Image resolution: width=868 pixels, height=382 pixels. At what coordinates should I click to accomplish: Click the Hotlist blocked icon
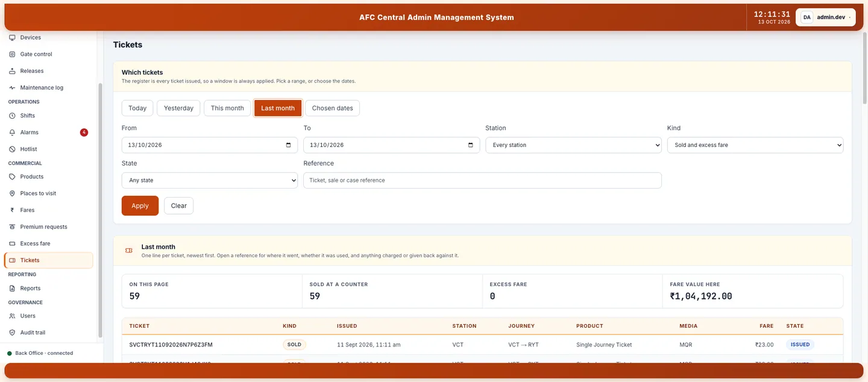[12, 149]
